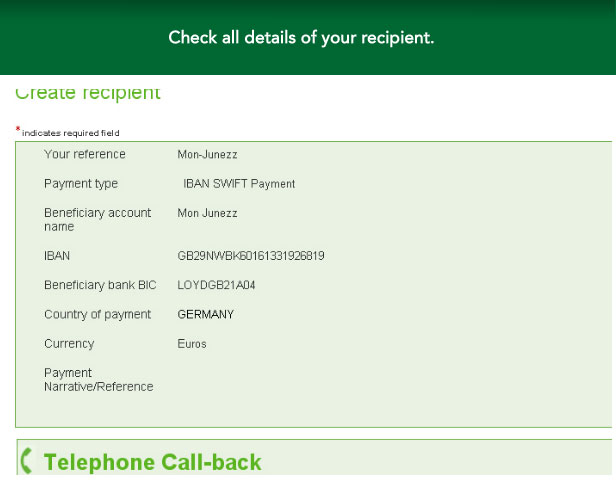Click the Create recipient heading

click(x=88, y=93)
